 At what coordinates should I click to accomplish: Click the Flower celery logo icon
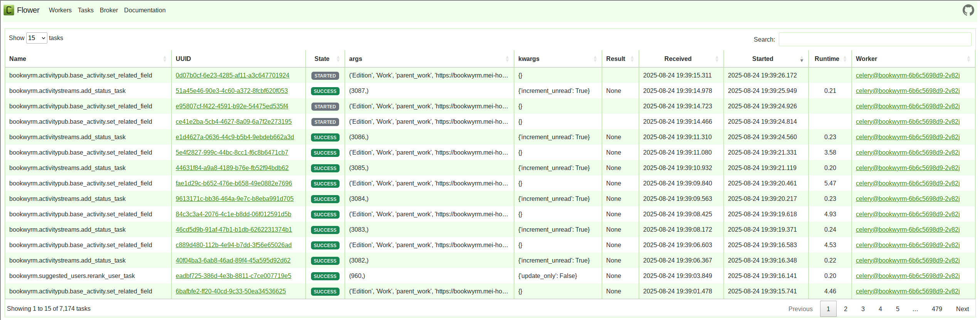(x=9, y=10)
